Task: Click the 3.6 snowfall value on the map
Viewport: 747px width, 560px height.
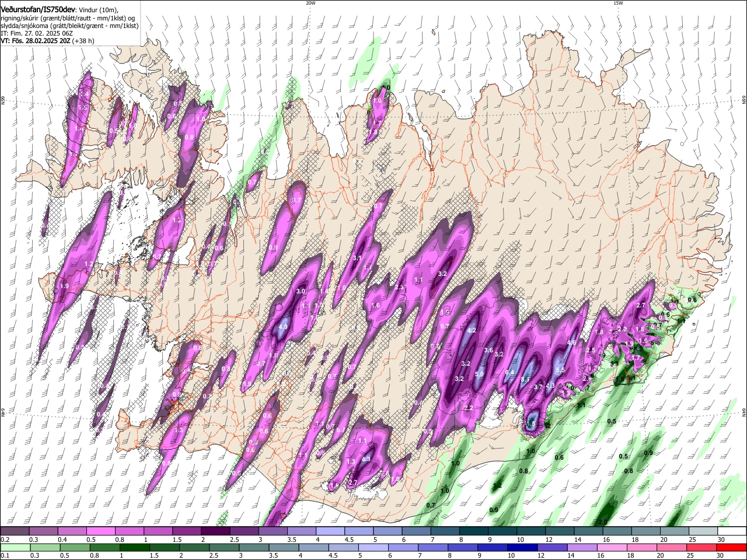Action: [488, 350]
